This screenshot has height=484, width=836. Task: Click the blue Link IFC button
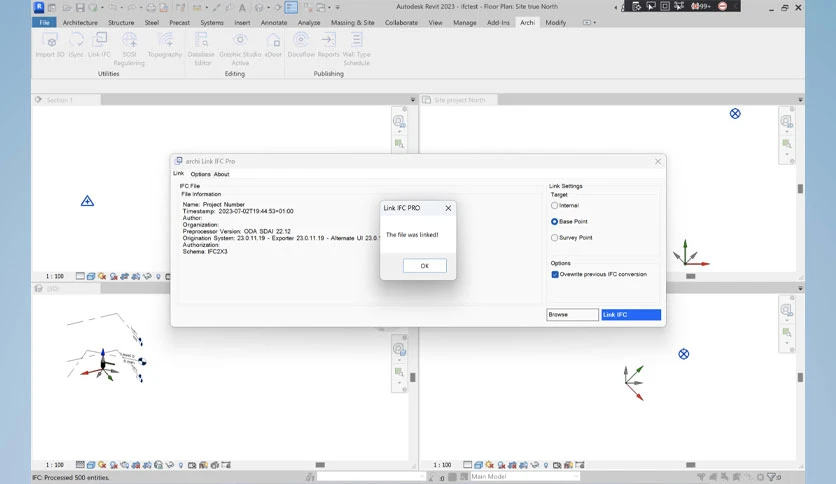[x=631, y=314]
